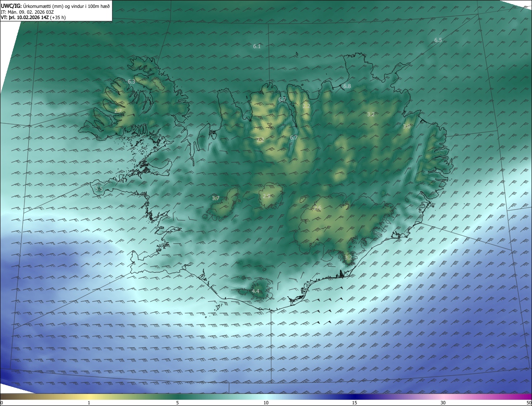Click the 2.9 value on the map
Viewport: 532px width, 406px height.
[266, 196]
